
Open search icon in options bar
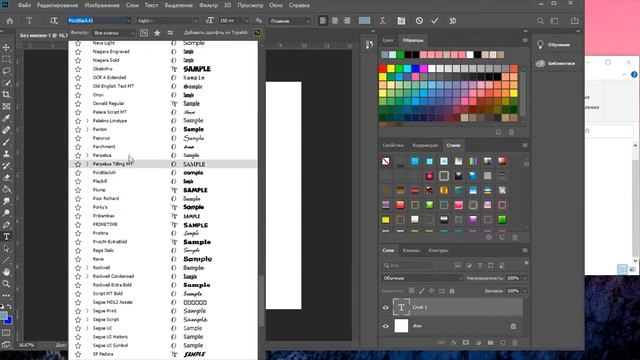click(540, 20)
